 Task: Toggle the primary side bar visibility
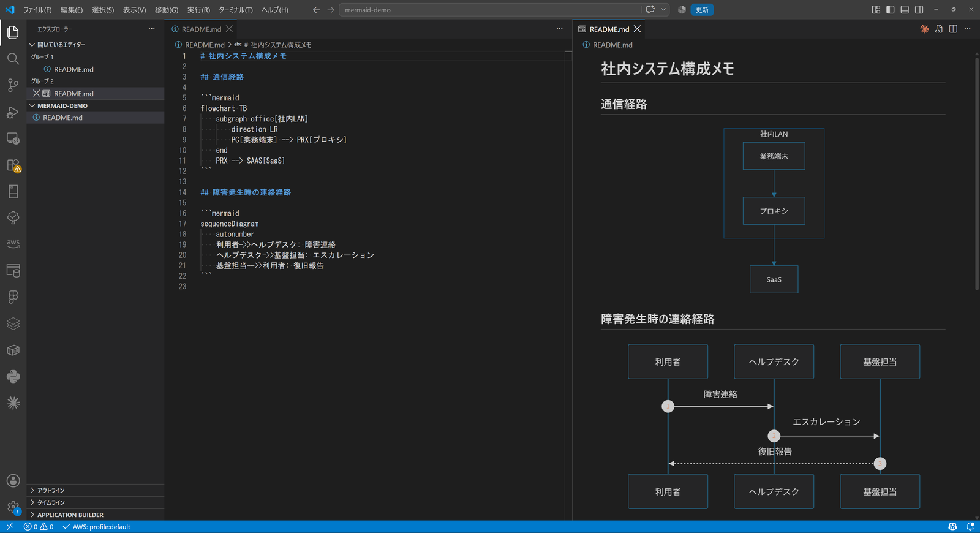coord(890,10)
